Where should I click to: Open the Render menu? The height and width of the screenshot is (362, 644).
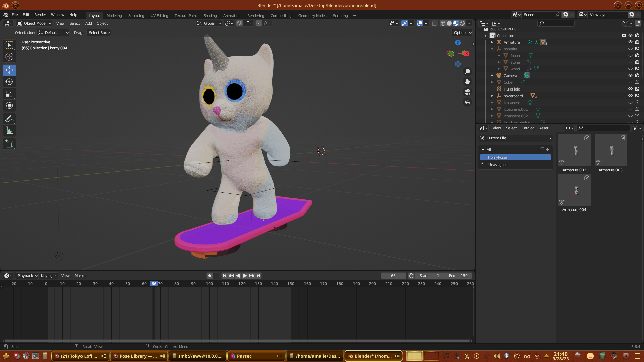(x=40, y=15)
